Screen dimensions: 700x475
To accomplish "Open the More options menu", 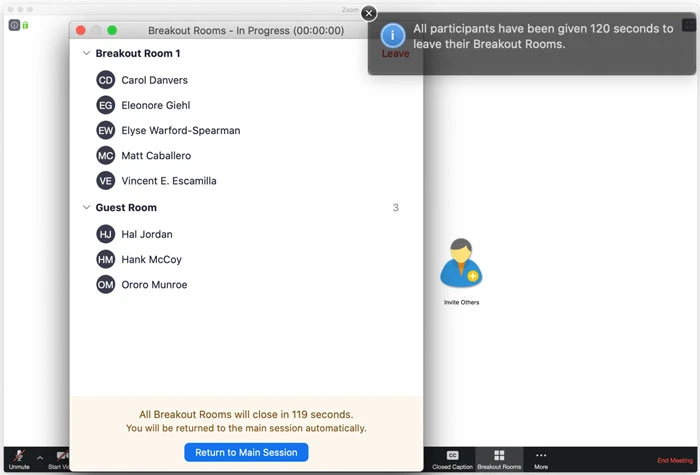I will coord(541,459).
